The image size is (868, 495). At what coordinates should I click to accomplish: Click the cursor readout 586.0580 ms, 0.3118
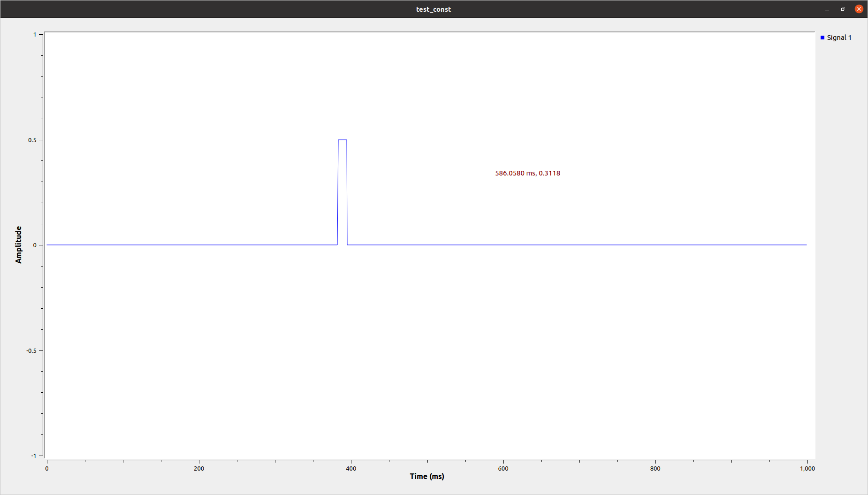point(527,173)
